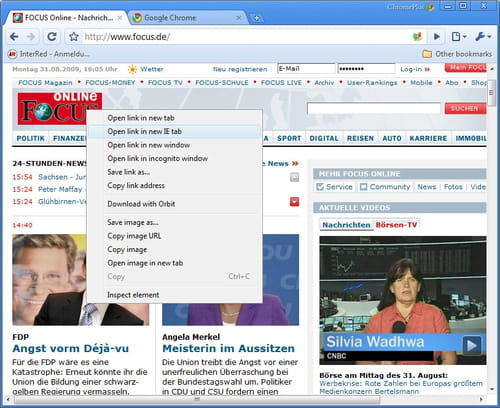Screen dimensions: 500x408
Task: Reload the current page
Action: pos(52,37)
